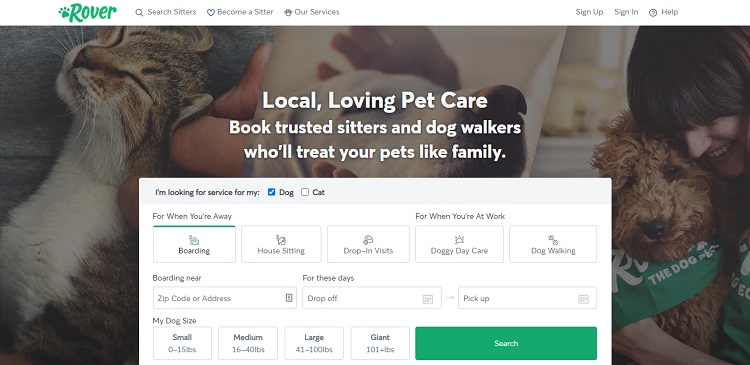Click the Rover paw logo
This screenshot has width=750, height=365.
click(x=88, y=12)
